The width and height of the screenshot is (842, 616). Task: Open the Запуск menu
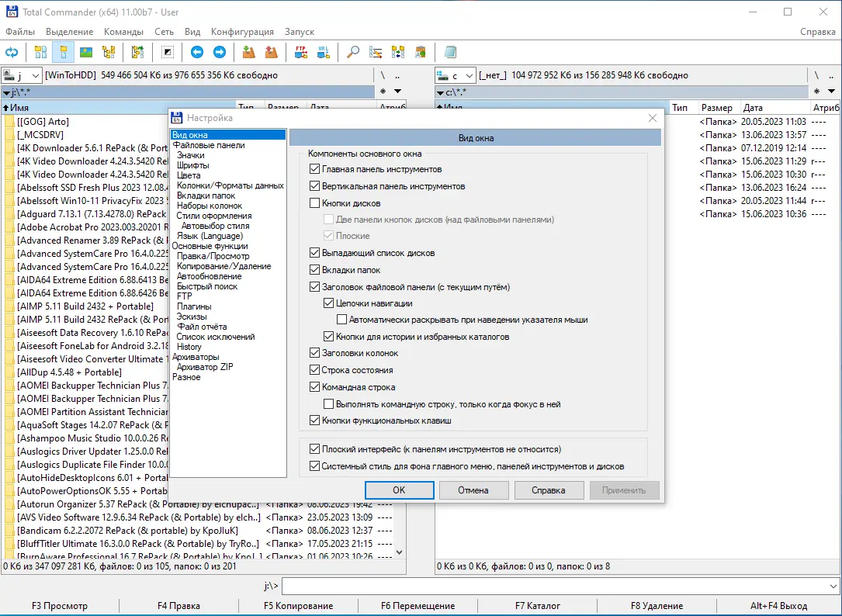click(299, 32)
